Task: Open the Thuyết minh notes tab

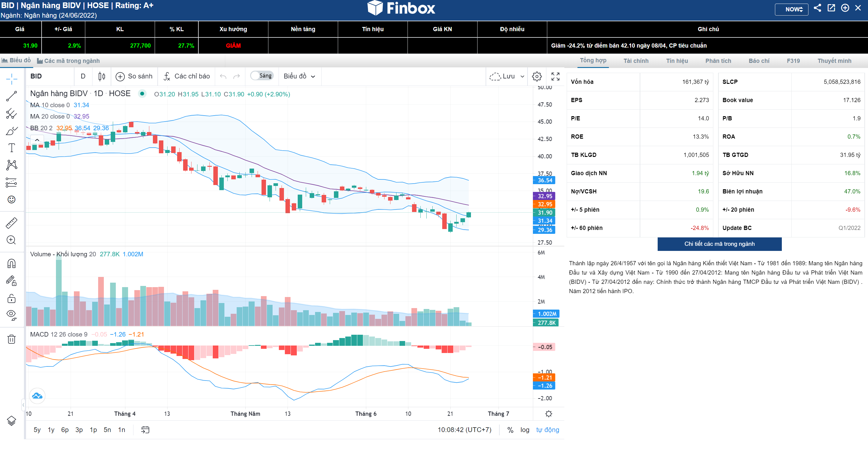Action: click(834, 61)
